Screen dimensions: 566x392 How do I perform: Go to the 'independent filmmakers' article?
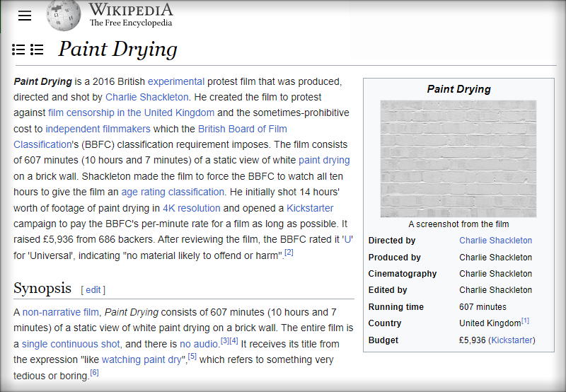pyautogui.click(x=98, y=129)
